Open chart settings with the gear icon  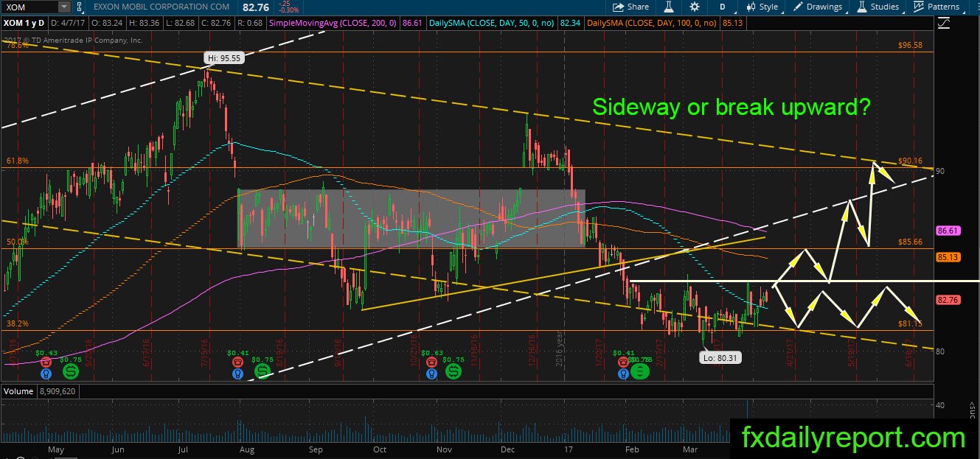pos(694,7)
